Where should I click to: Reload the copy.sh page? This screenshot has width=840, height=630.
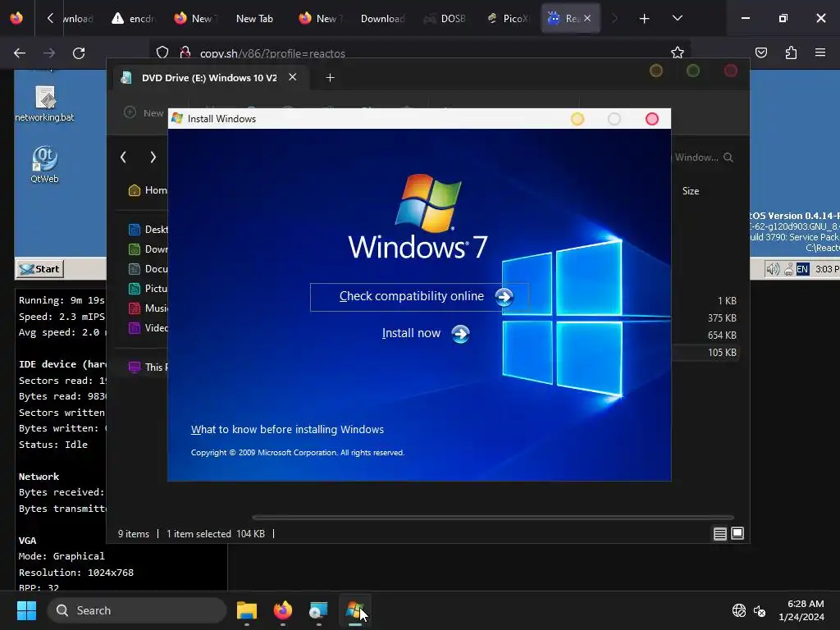79,53
